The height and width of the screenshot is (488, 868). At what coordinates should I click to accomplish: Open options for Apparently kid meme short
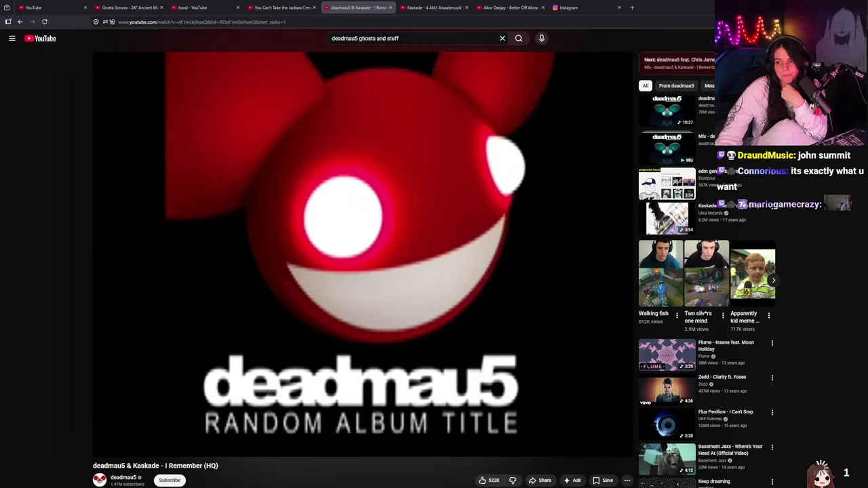tap(769, 315)
